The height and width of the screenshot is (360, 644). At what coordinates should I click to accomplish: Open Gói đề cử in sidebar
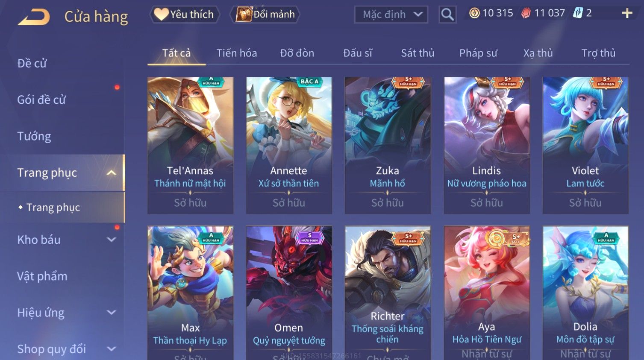click(41, 100)
